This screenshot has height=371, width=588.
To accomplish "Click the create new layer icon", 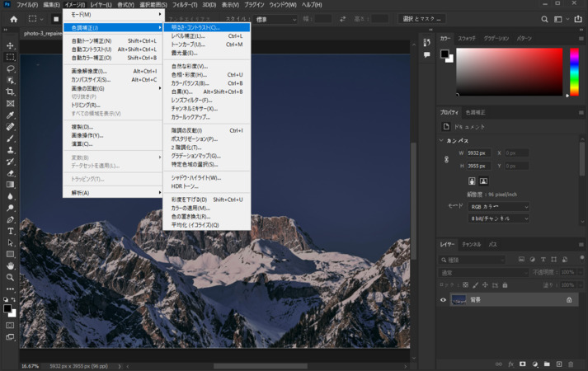I will [x=558, y=364].
